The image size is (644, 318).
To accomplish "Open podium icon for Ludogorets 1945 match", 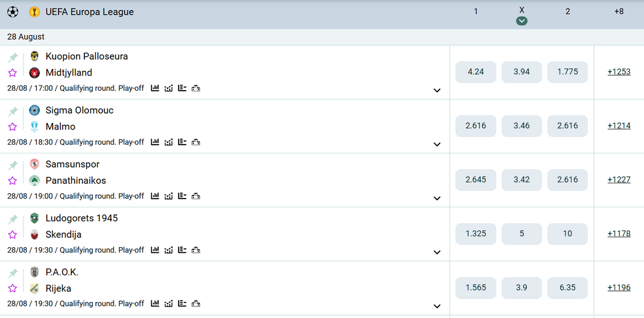I will pos(196,250).
